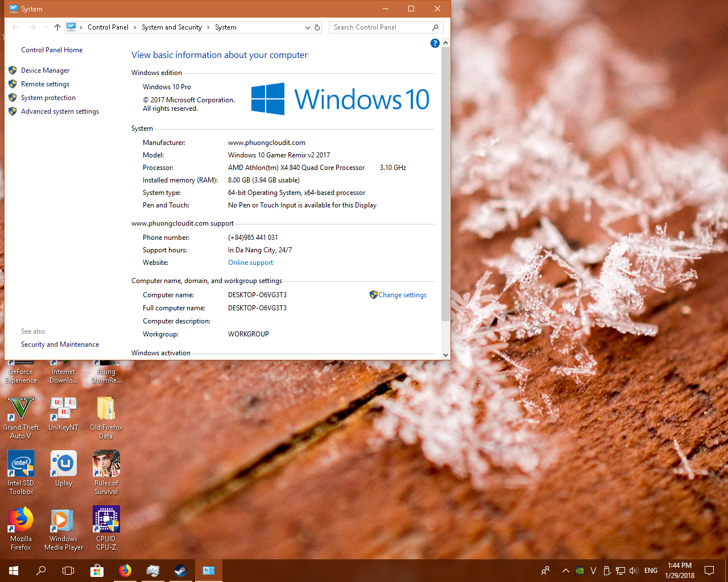Click the V tray icon

pyautogui.click(x=593, y=571)
